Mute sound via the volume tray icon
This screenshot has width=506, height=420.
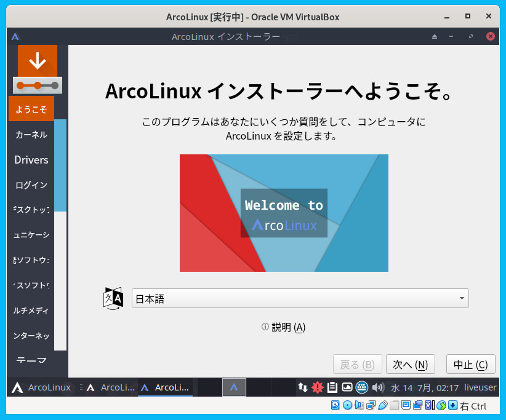(377, 387)
